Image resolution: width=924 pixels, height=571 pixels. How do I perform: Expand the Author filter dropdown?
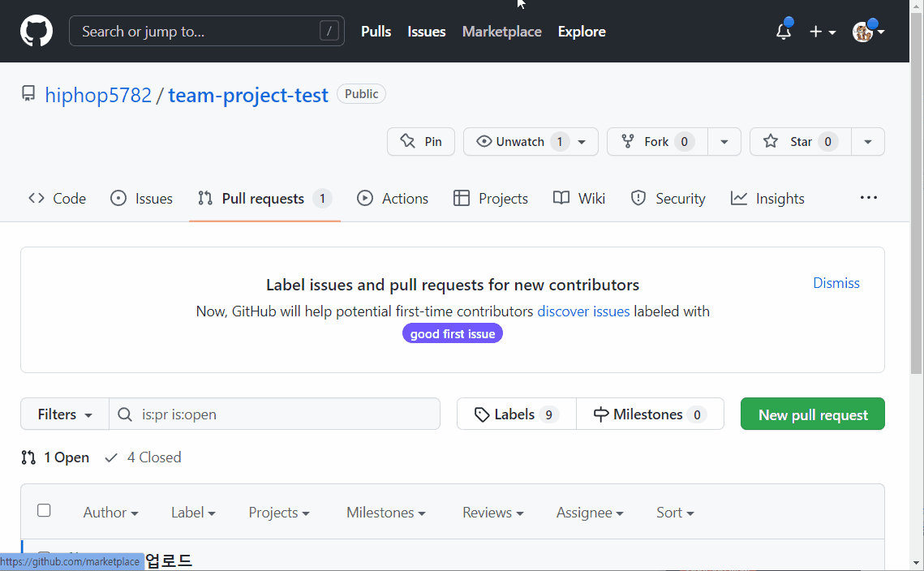111,513
